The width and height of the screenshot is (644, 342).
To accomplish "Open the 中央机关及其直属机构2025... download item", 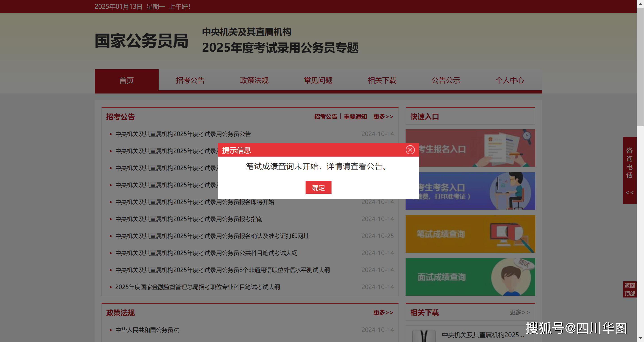I will 483,335.
